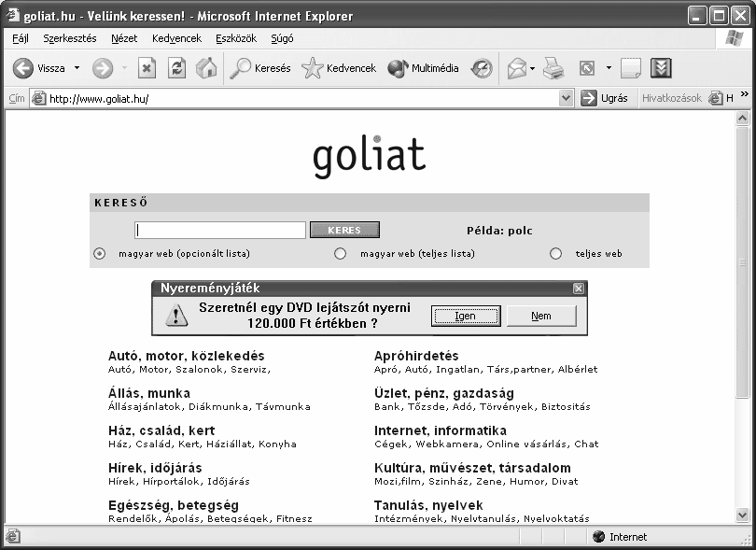Open the Eszközök menu
Viewport: 756px width, 550px height.
(236, 38)
